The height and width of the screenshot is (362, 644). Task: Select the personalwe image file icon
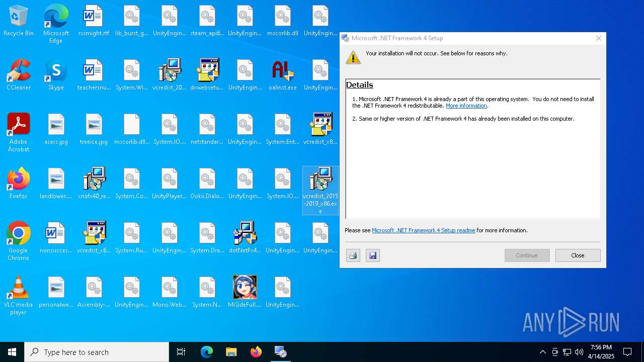56,292
